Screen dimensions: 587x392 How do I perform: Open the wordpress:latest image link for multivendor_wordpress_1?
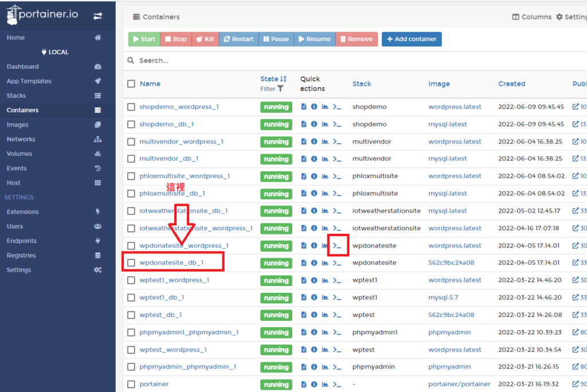click(x=455, y=142)
